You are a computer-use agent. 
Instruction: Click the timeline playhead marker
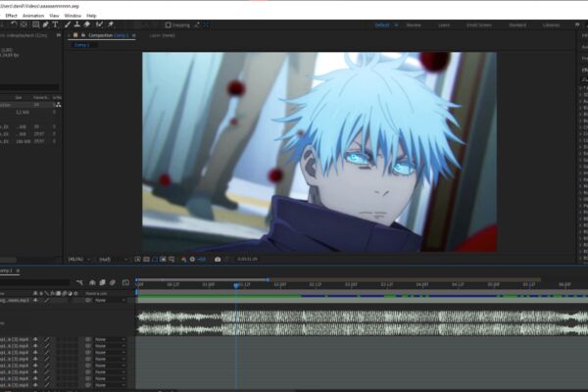click(x=236, y=285)
